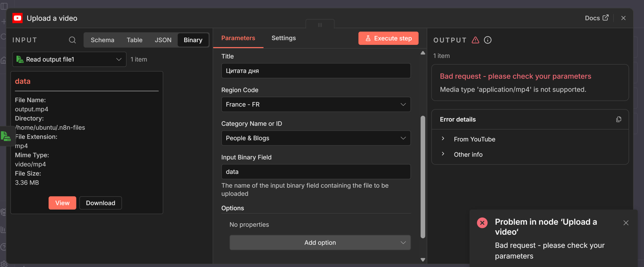This screenshot has height=267, width=644.
Task: Click the output info circle icon
Action: 488,40
